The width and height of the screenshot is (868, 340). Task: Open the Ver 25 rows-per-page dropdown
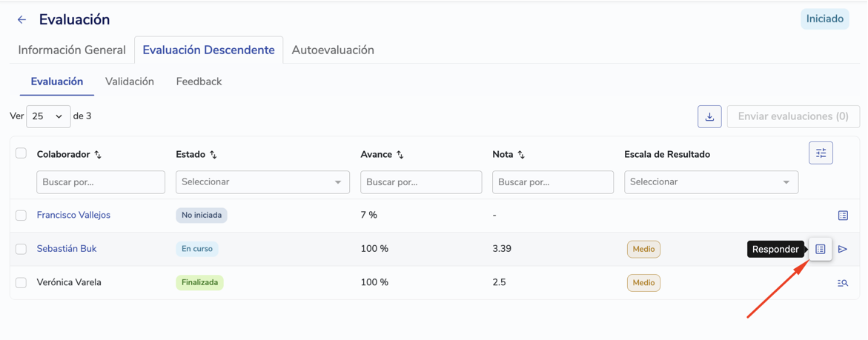click(x=48, y=116)
